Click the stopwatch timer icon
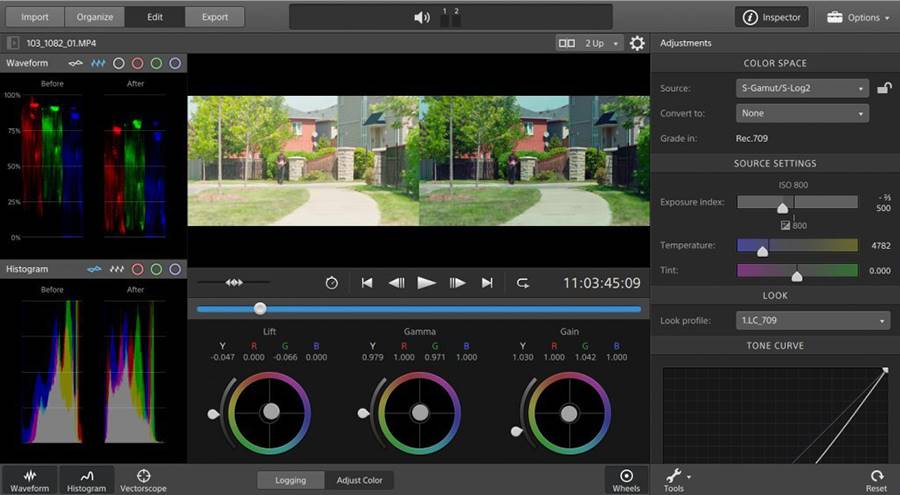Screen dimensions: 900x495 [332, 283]
